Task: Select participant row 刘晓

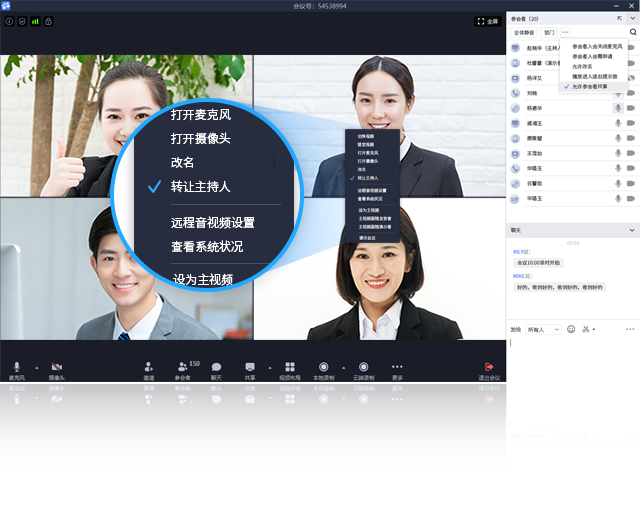Action: 573,93
